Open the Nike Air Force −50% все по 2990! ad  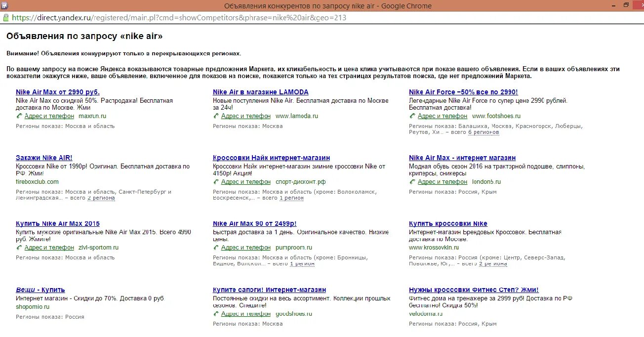[463, 92]
